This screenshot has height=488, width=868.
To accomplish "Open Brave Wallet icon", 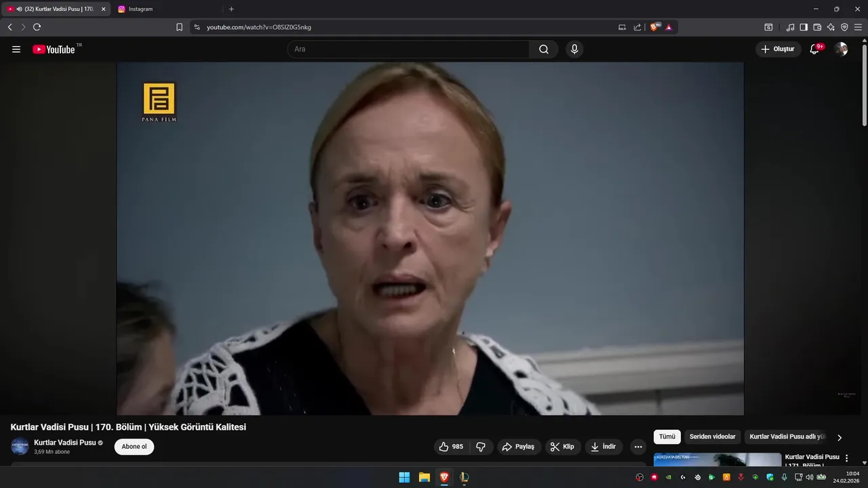I will click(x=817, y=27).
